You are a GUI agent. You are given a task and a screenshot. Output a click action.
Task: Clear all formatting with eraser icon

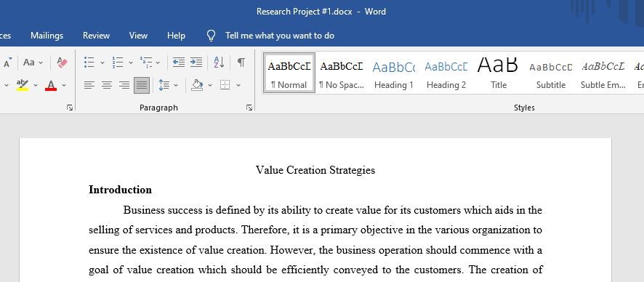tap(62, 63)
